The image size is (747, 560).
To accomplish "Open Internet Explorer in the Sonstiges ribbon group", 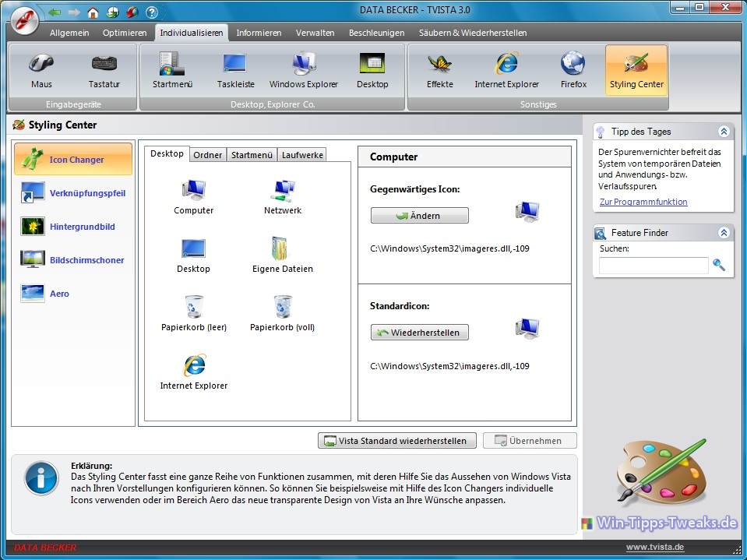I will pyautogui.click(x=506, y=70).
